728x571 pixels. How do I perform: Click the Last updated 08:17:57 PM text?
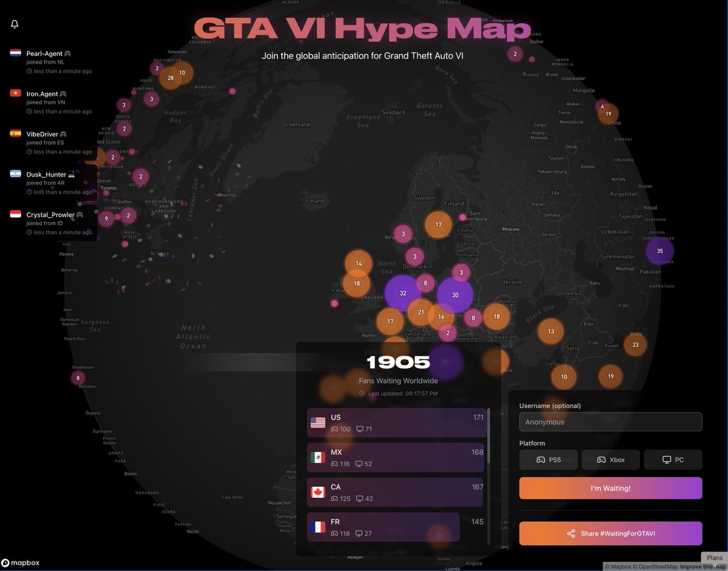click(402, 393)
